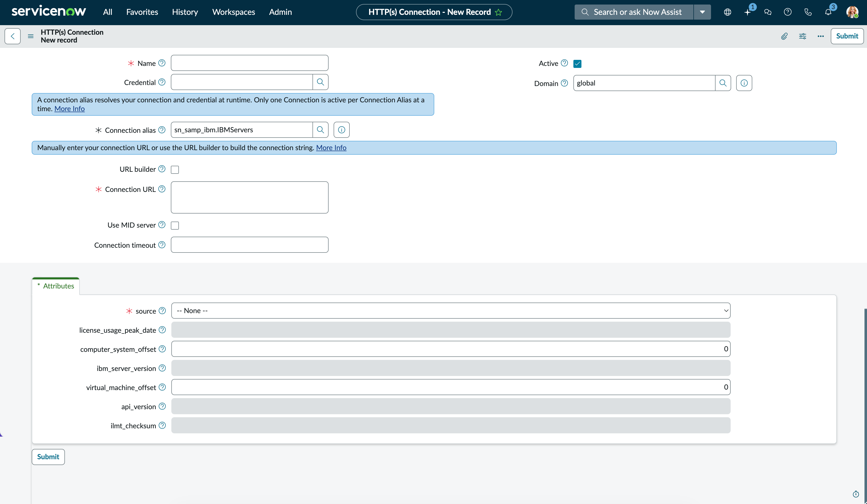
Task: Open the search scope dropdown arrow
Action: (702, 12)
